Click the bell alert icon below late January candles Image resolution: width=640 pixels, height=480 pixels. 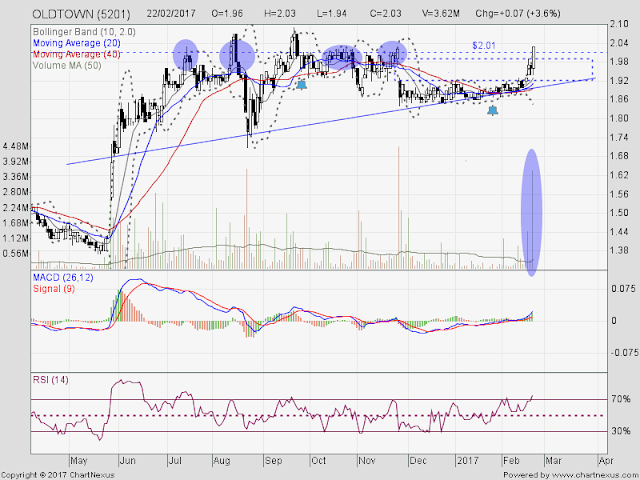click(493, 110)
